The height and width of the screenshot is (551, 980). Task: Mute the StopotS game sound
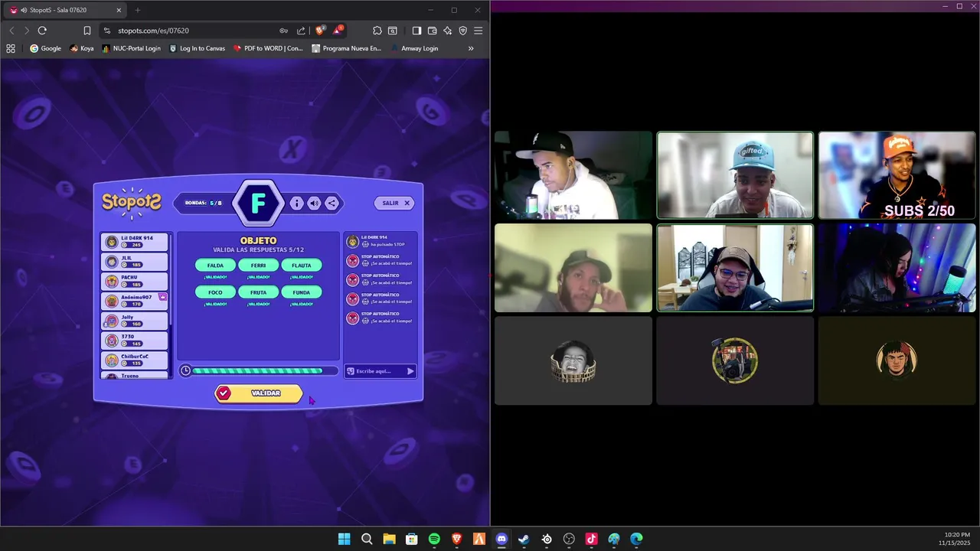[x=314, y=204]
